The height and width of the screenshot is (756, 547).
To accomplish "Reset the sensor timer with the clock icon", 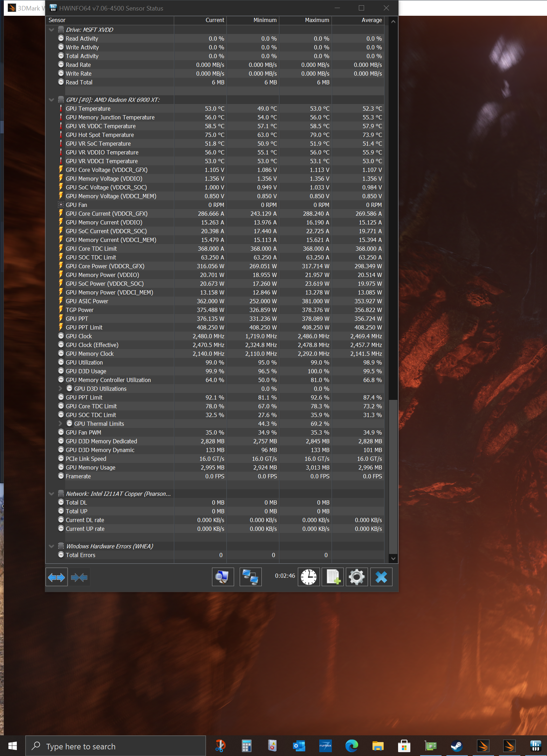I will pos(309,577).
